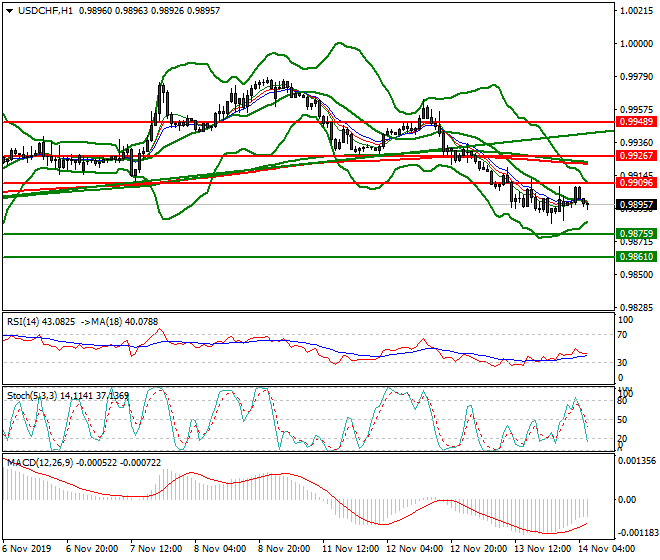Click the RSI scale level 70
660x560 pixels.
click(623, 335)
